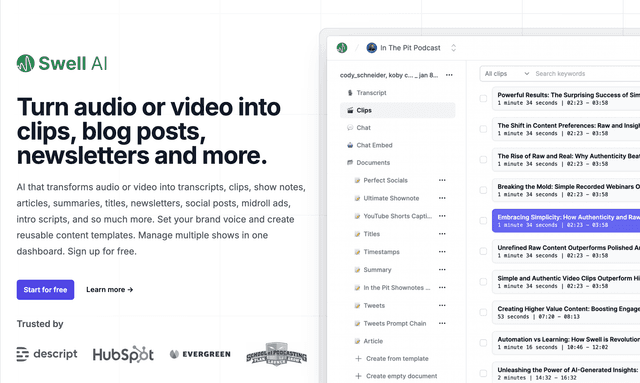Viewport: 640px width, 383px height.
Task: Check the Powerful Results clip checkbox
Action: tap(483, 98)
